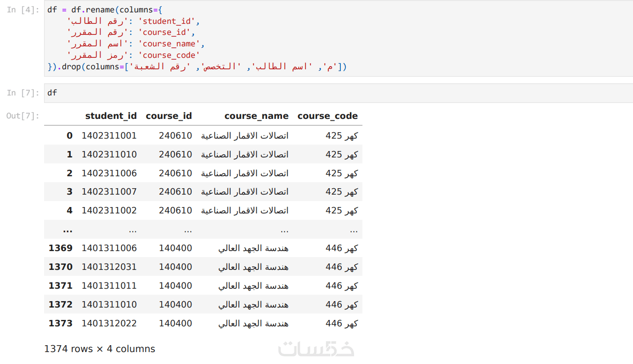Click course_id 140400 in row 1369
This screenshot has height=364, width=633.
(175, 248)
